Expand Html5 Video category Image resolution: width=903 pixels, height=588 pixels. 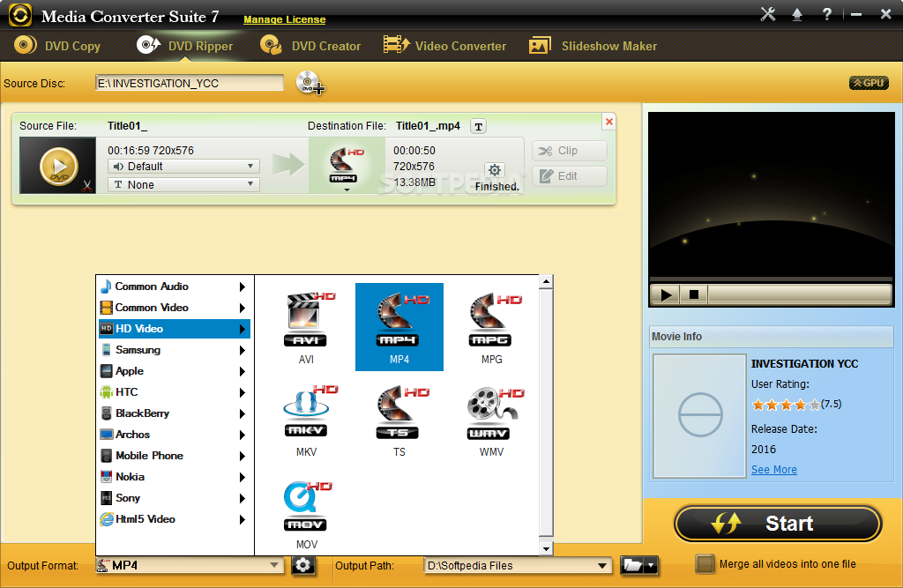[175, 519]
